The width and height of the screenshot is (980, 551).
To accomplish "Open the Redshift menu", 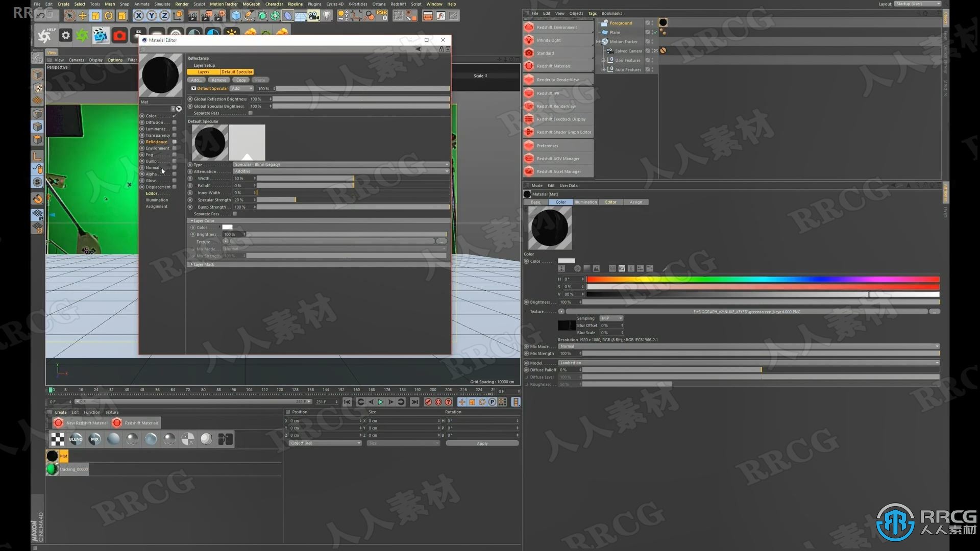I will click(x=398, y=4).
